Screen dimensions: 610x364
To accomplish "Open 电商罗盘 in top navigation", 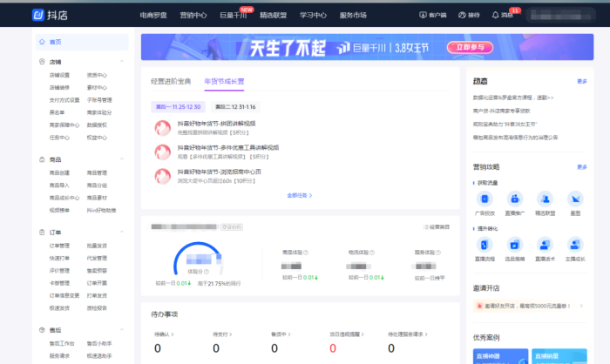I will 153,15.
